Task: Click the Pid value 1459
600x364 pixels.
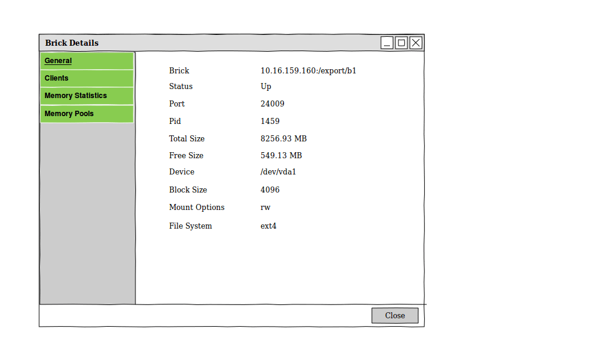Action: pos(270,122)
